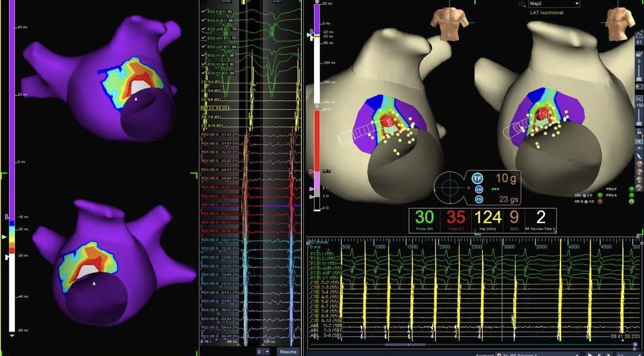This screenshot has height=356, width=644.
Task: Click white arrow marker on left color scale
Action: 6,257
